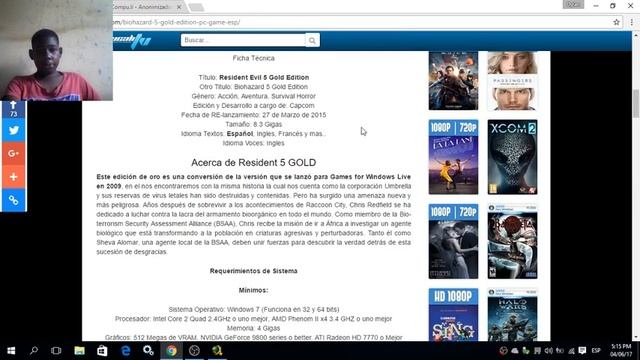Focus the Buscar search field
The image size is (640, 360).
point(243,40)
